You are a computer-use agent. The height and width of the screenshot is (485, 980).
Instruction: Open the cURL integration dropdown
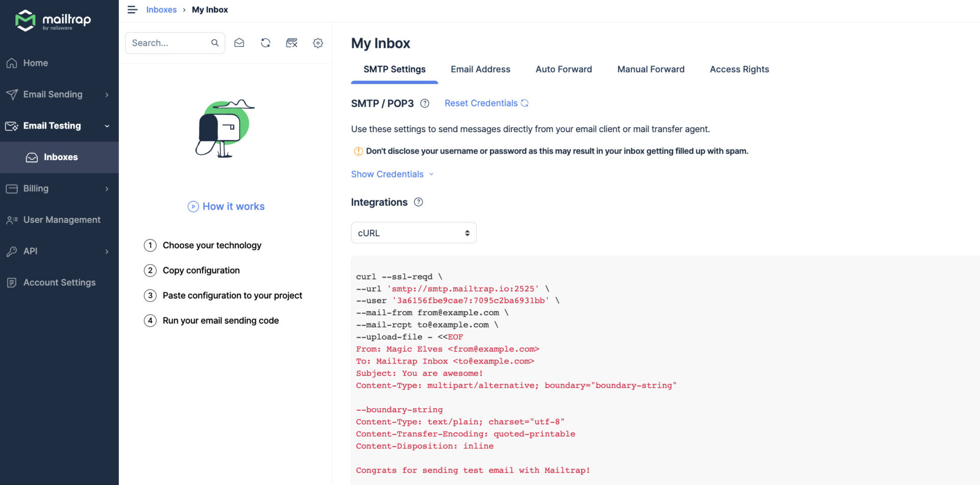point(413,233)
